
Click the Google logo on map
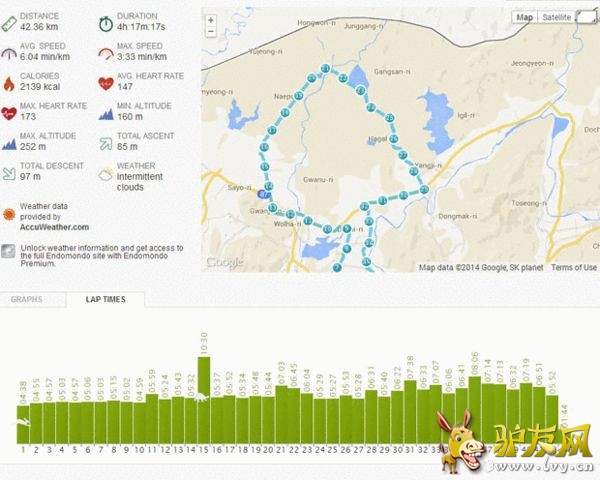pos(224,263)
